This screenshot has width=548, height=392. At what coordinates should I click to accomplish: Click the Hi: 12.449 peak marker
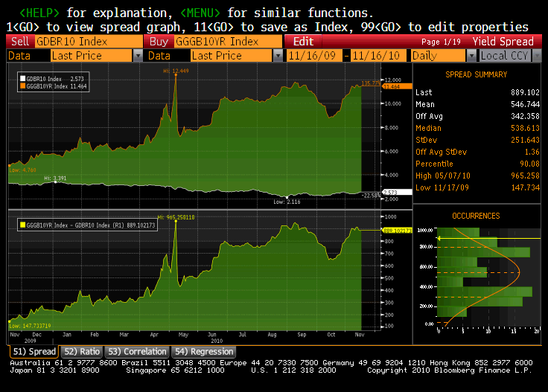176,71
